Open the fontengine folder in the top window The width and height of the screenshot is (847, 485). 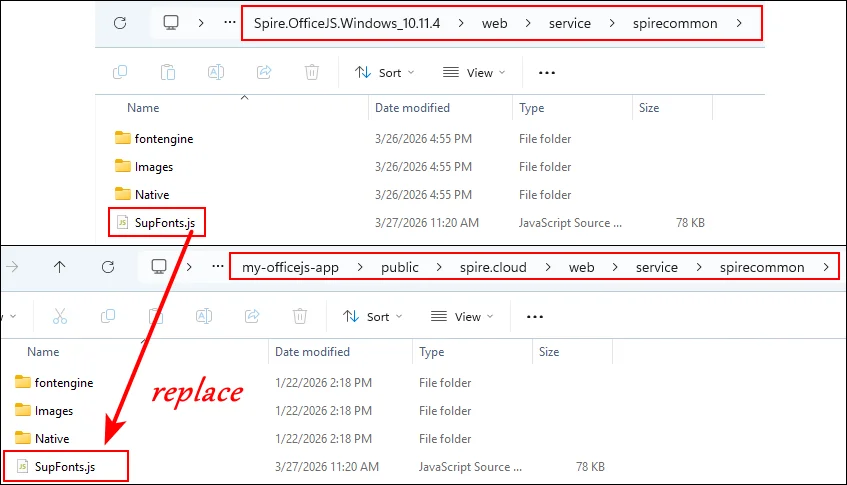[x=163, y=139]
